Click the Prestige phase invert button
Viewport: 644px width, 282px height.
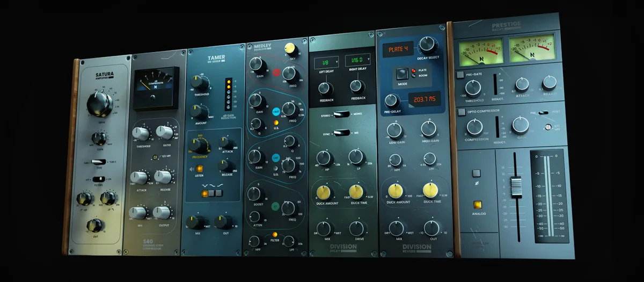(x=475, y=173)
